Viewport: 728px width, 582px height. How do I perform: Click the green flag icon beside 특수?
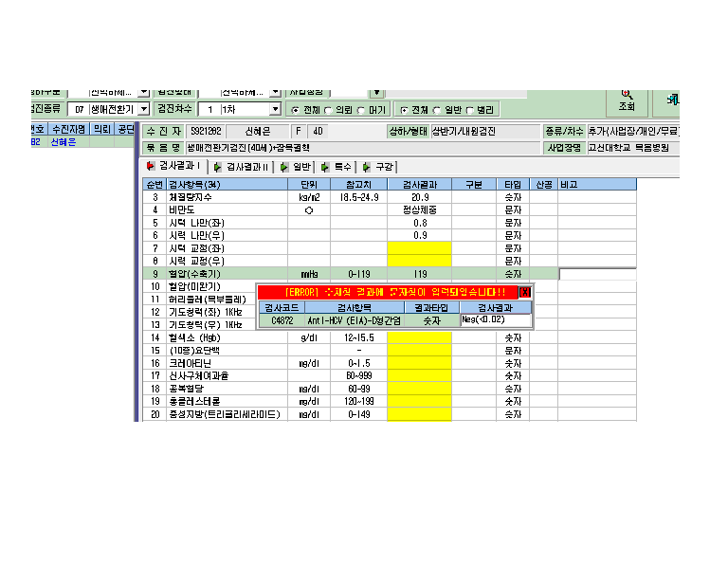pyautogui.click(x=325, y=167)
